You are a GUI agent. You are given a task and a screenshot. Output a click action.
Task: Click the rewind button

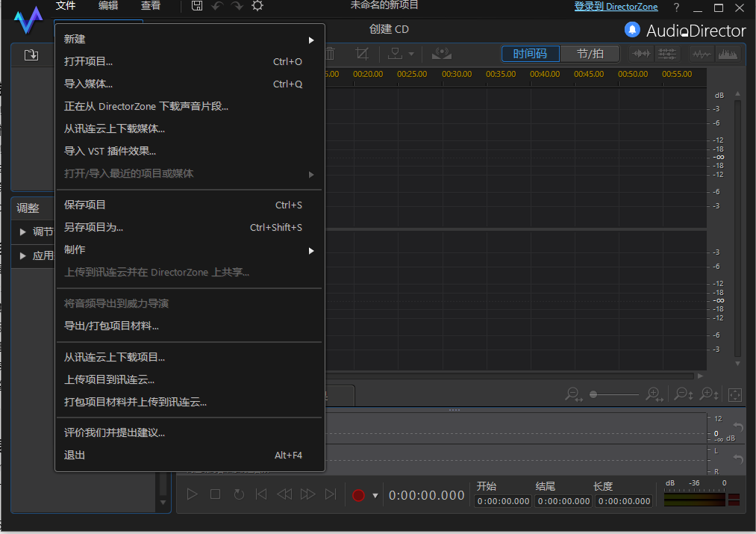point(284,494)
